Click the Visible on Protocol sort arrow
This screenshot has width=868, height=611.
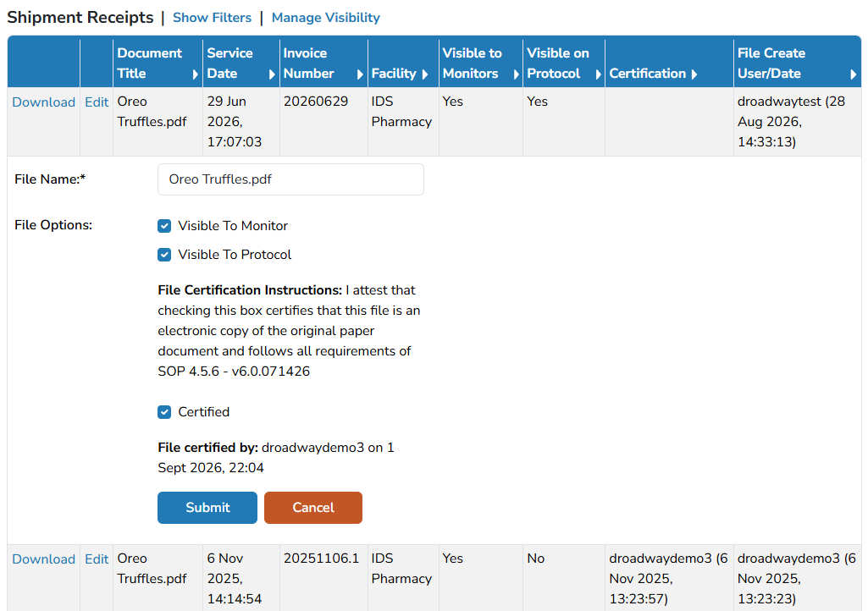[598, 74]
